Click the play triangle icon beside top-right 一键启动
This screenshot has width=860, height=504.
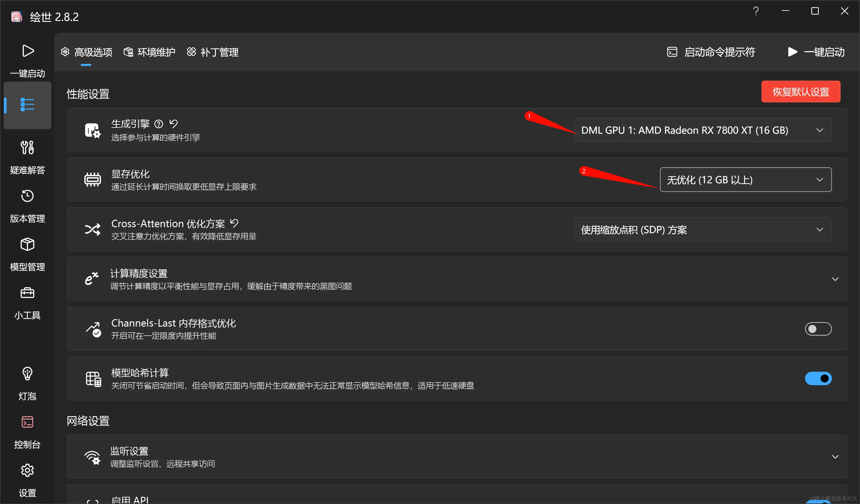point(792,52)
